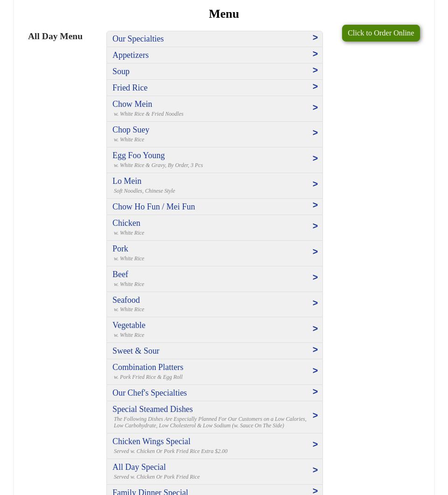Click the Appetizers expand arrow

point(315,54)
